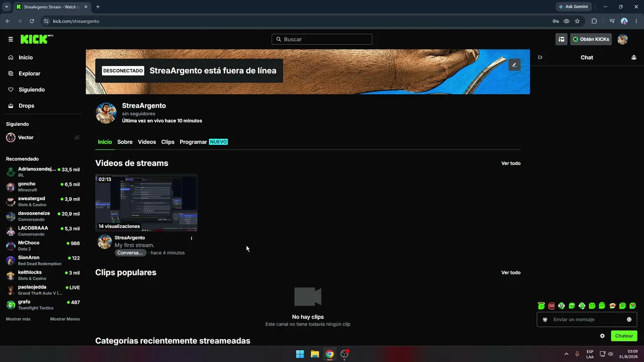Open grafo Teamfight Tactics channel
This screenshot has height=362, width=644.
43,305
